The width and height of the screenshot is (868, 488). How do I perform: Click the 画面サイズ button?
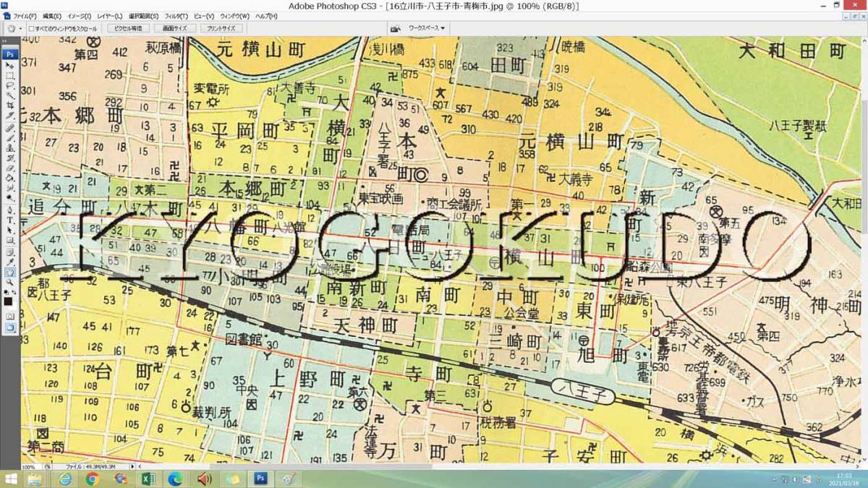point(174,28)
